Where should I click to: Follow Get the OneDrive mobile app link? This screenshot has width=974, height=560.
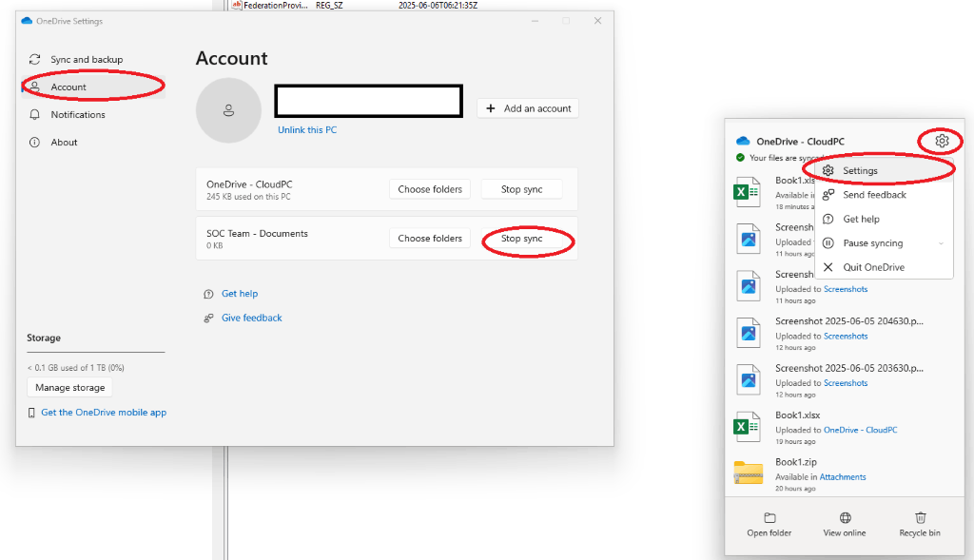(104, 413)
